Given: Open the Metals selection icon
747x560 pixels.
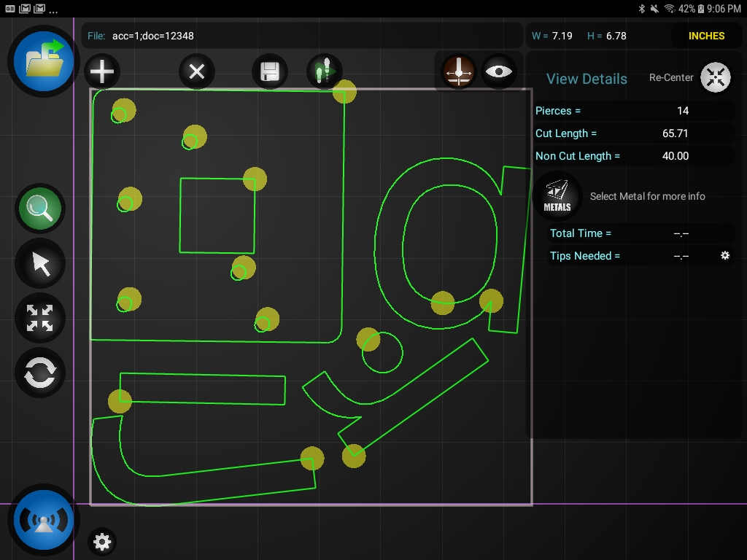Looking at the screenshot, I should (557, 197).
